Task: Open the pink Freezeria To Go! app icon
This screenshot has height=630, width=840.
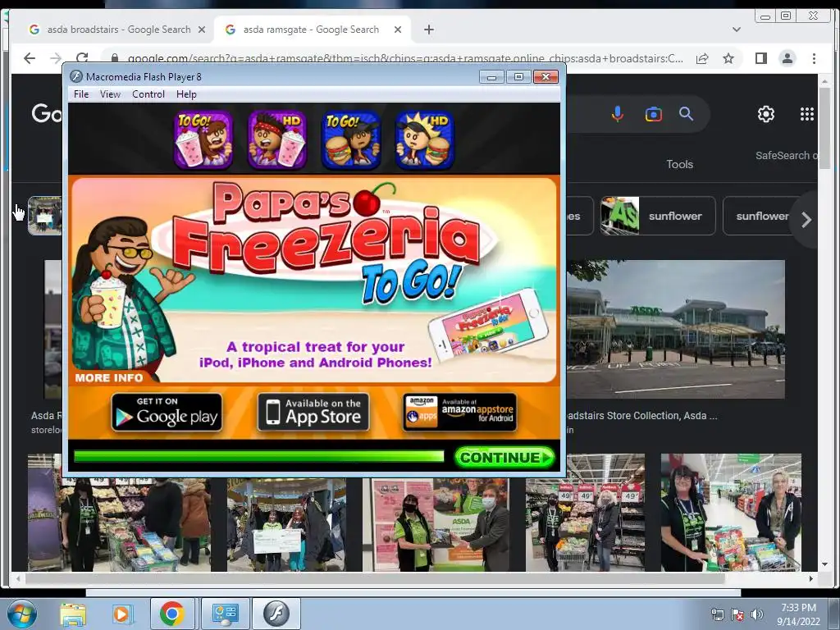Action: click(x=203, y=139)
